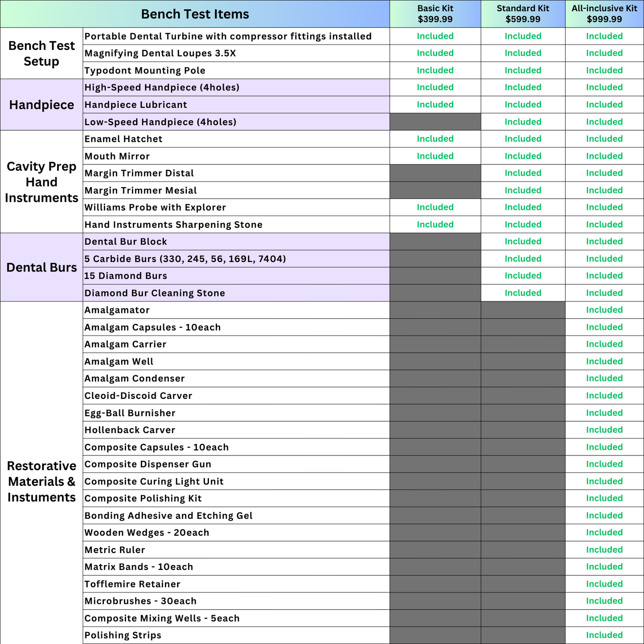Click Included for Magnifying Dental Loupes Basic Kit
This screenshot has height=644, width=644.
435,53
